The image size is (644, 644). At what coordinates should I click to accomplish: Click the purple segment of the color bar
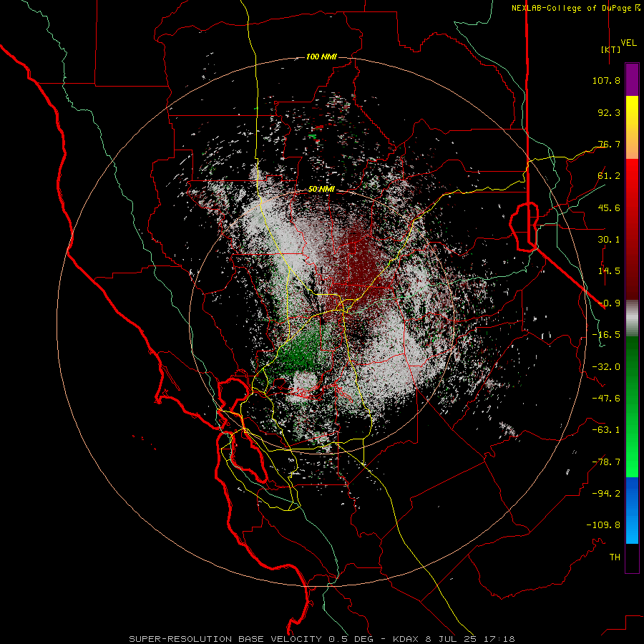point(632,80)
